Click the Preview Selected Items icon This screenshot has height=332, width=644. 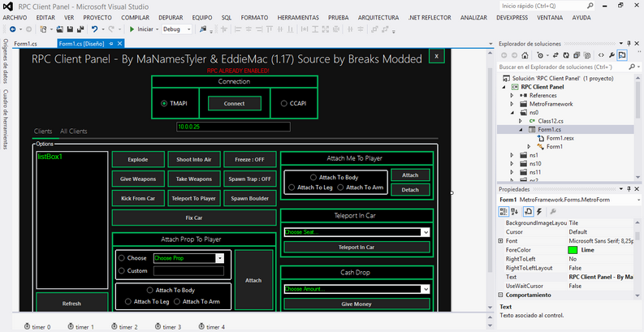tap(622, 55)
